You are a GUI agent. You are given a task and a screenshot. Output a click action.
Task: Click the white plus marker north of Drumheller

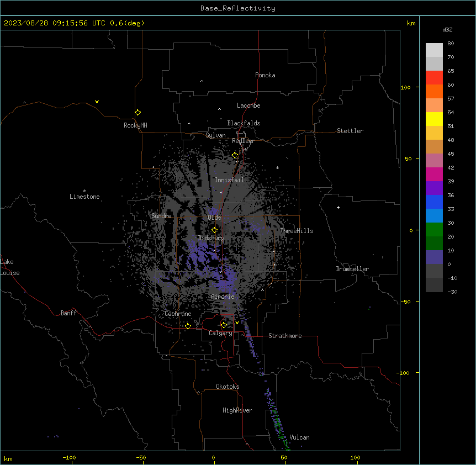(x=338, y=207)
